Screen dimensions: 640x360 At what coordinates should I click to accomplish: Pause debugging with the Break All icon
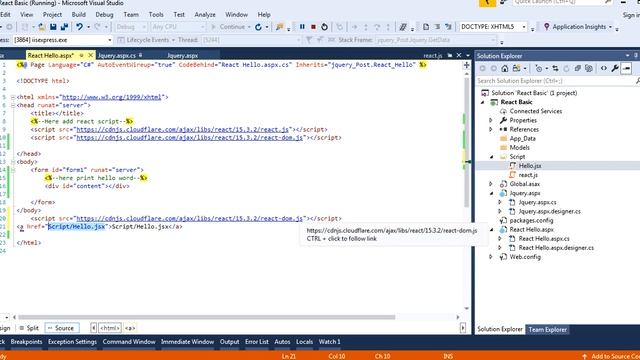click(x=302, y=27)
